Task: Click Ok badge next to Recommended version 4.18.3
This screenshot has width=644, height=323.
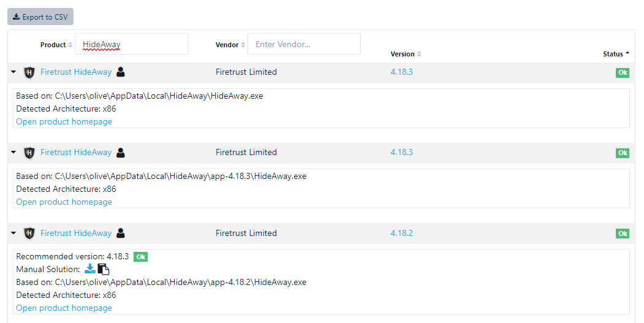Action: [140, 257]
